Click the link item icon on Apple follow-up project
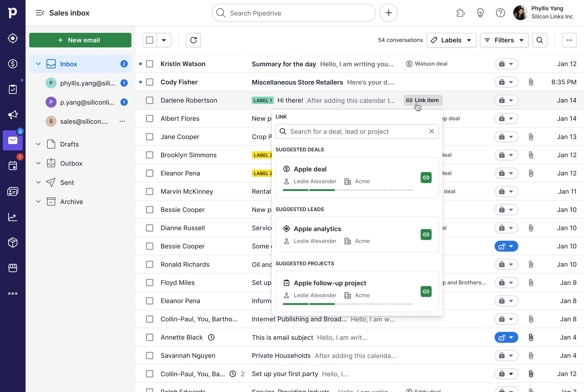The width and height of the screenshot is (584, 392). [x=425, y=291]
